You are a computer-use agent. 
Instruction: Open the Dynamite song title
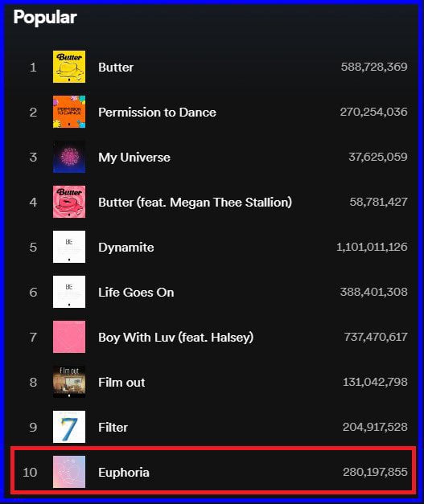[x=126, y=248]
